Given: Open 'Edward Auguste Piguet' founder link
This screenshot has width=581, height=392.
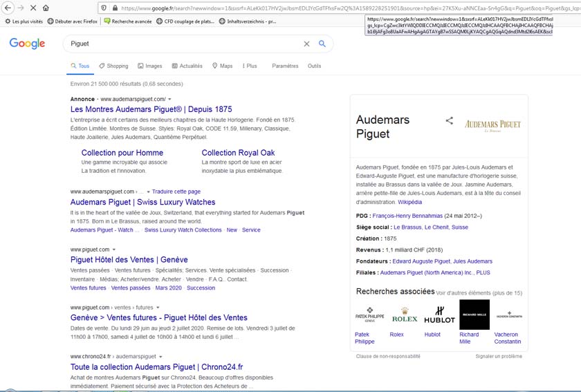Looking at the screenshot, I should 421,261.
